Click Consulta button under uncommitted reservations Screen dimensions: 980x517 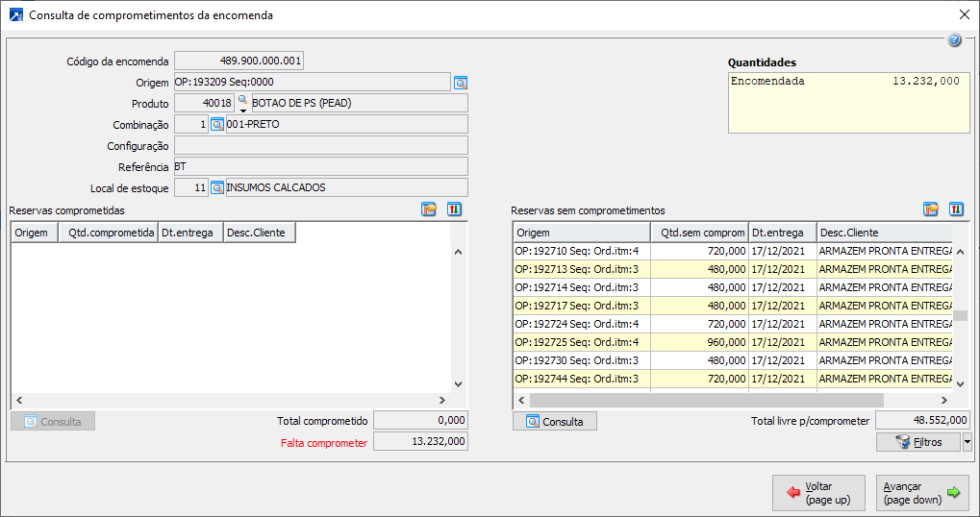click(x=555, y=422)
